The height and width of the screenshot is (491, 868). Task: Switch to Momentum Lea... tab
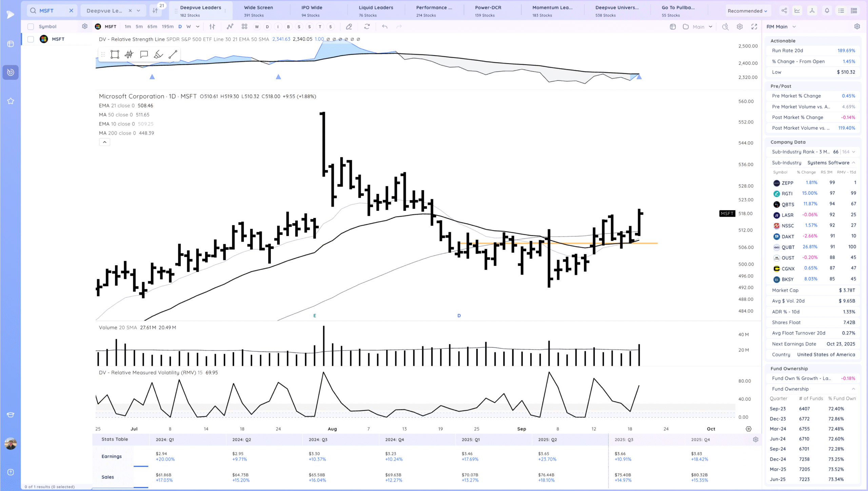552,11
